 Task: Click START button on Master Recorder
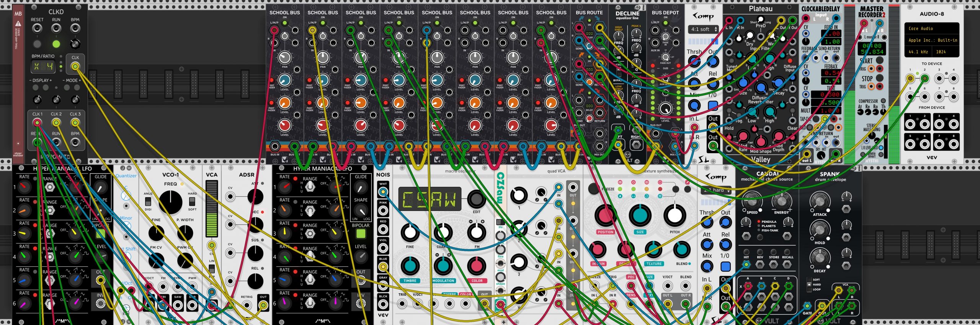pos(880,60)
